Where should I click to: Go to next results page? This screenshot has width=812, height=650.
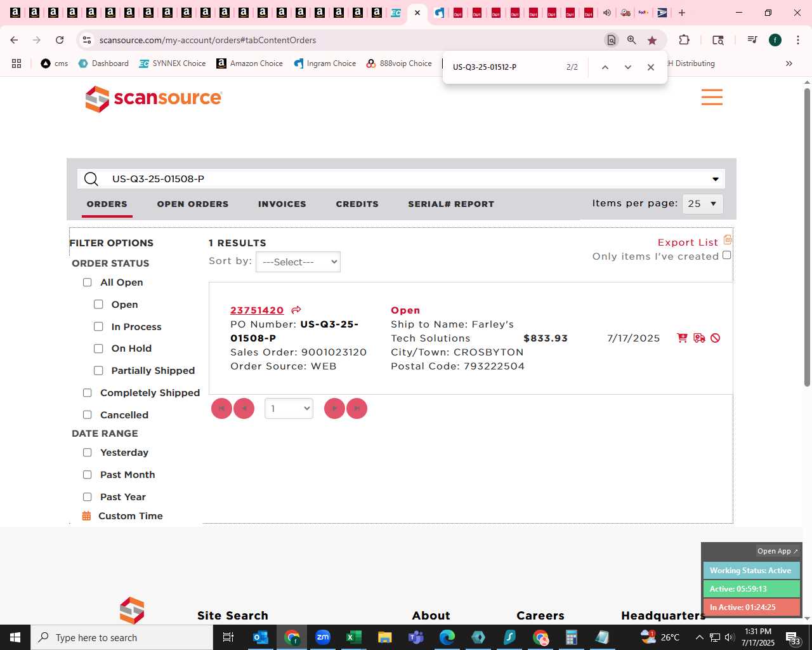pyautogui.click(x=334, y=408)
